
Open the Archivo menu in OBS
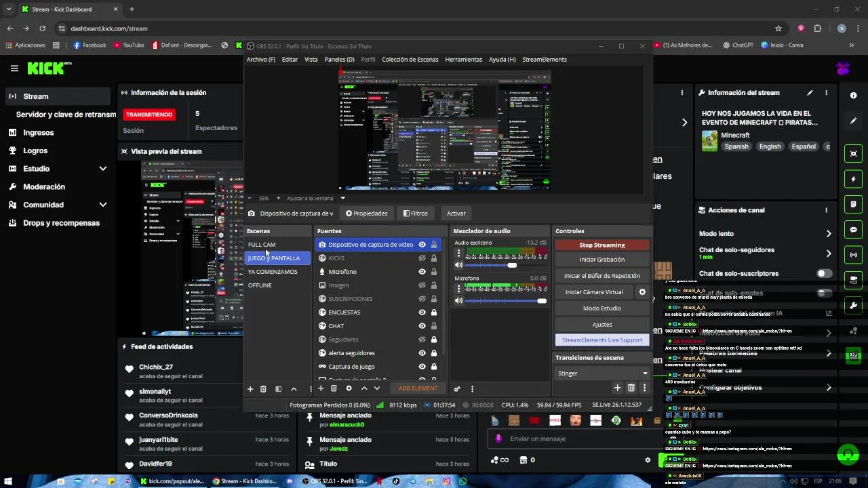[261, 60]
